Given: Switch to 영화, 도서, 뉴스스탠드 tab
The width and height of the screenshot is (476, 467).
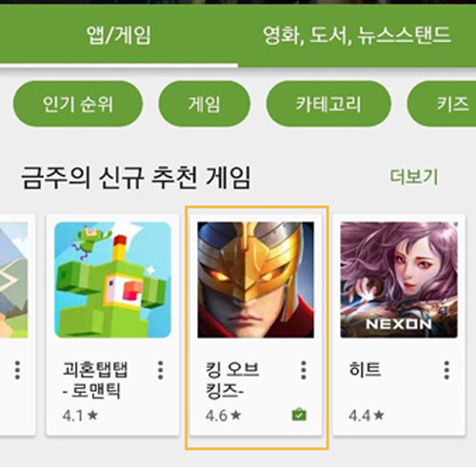Looking at the screenshot, I should point(357,34).
